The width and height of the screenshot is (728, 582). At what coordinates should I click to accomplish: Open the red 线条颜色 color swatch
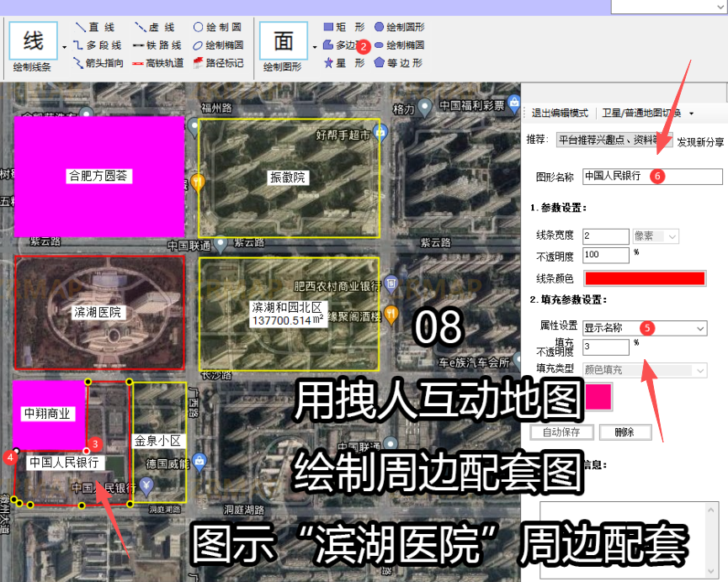coord(644,278)
